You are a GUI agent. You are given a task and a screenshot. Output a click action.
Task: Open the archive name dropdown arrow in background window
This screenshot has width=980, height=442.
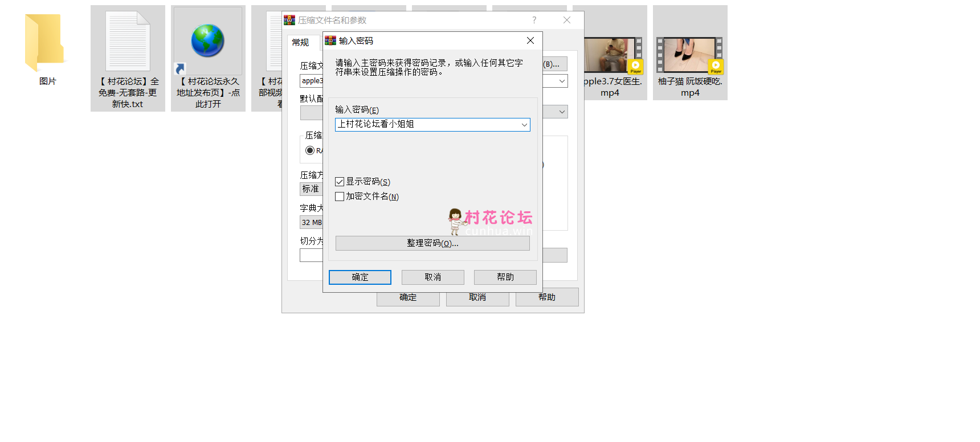[562, 81]
